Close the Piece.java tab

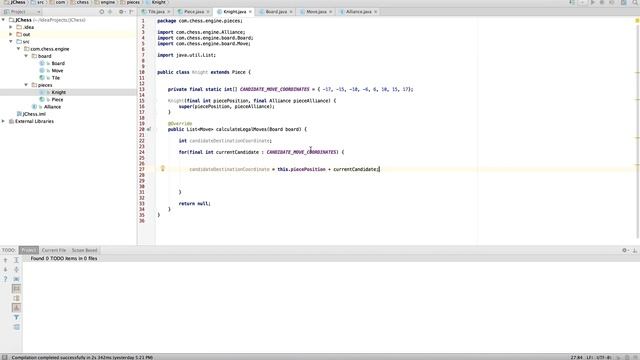point(208,12)
